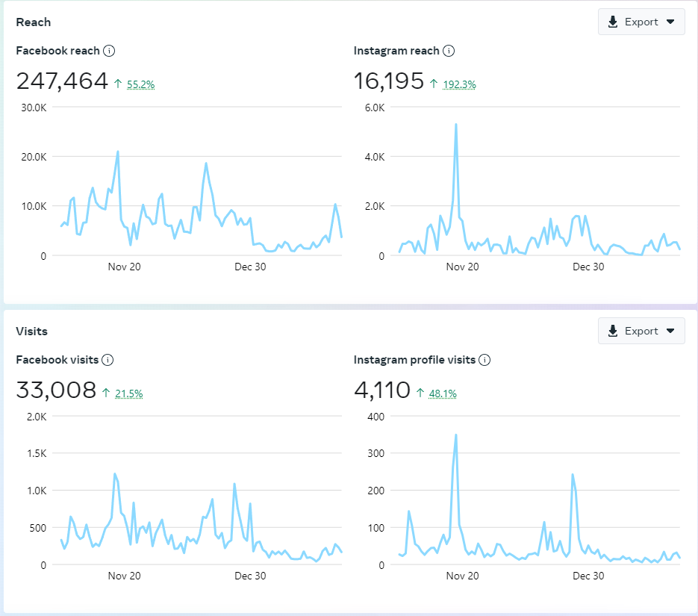Open the info icon next to Facebook visits

[x=107, y=360]
